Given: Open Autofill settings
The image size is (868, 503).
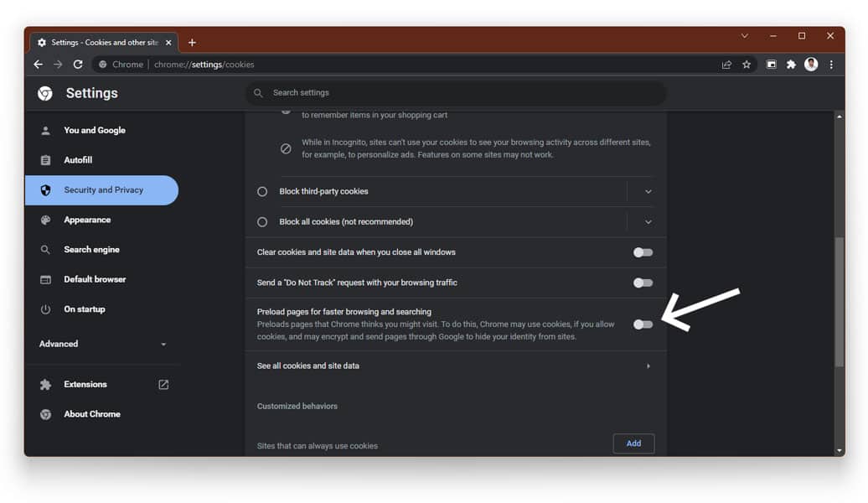Looking at the screenshot, I should (x=102, y=160).
